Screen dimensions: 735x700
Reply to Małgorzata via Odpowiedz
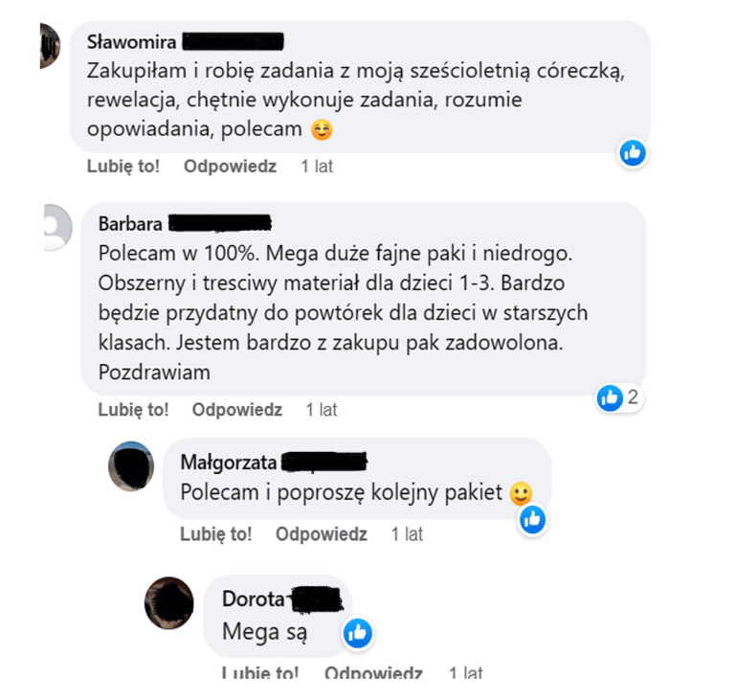322,534
